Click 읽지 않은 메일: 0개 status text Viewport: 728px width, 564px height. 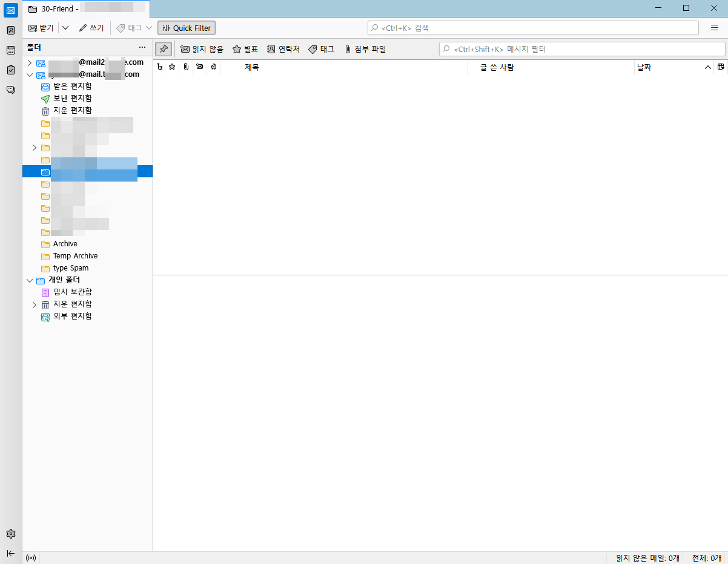(x=647, y=558)
